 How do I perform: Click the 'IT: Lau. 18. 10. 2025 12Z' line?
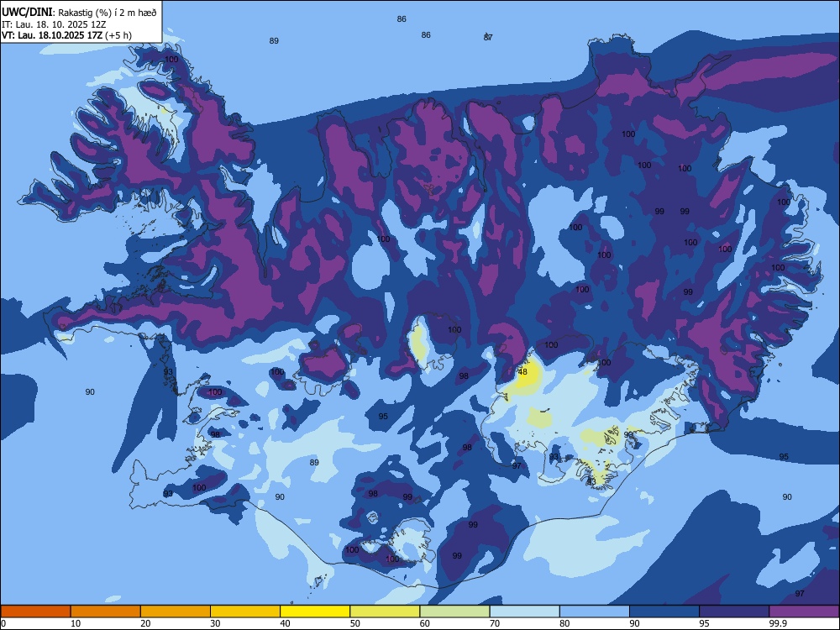54,24
